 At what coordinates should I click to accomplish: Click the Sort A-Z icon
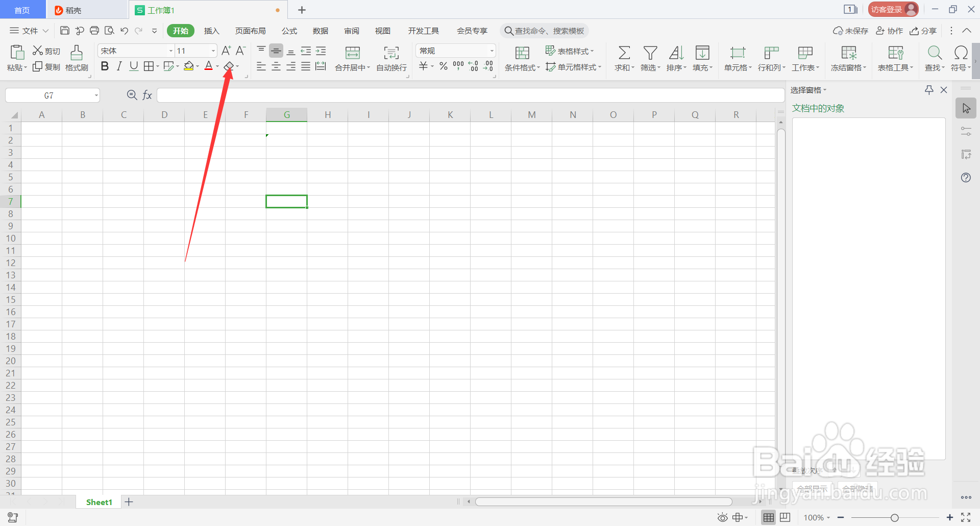tap(676, 53)
